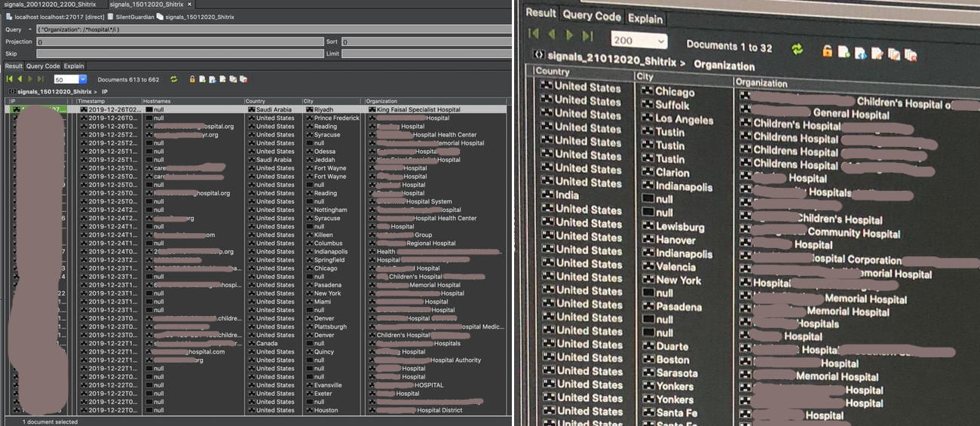
Task: Toggle the orange lock icon in the right panel
Action: coord(827,51)
